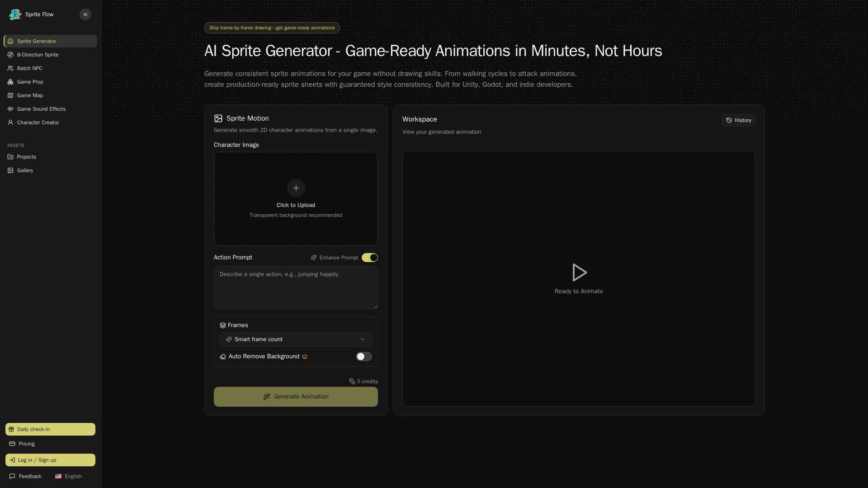Click the Daily check-in button
Viewport: 868px width, 488px height.
click(x=50, y=429)
